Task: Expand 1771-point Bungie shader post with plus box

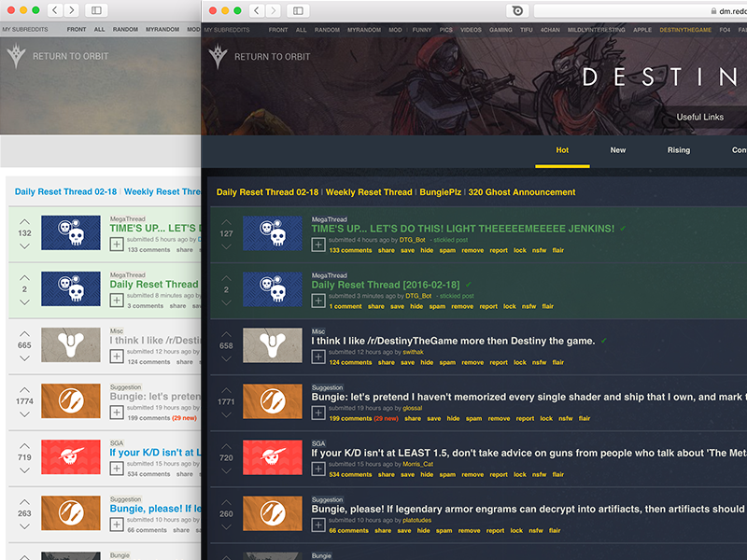Action: point(318,413)
